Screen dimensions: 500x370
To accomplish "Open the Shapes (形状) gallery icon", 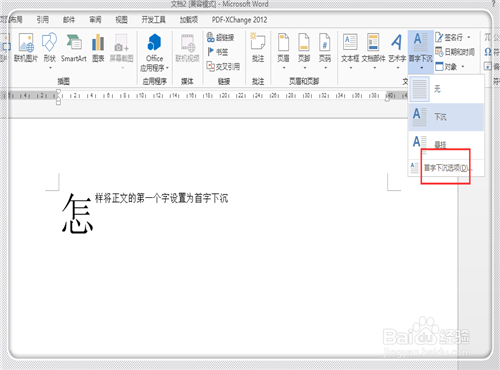I will [x=49, y=43].
